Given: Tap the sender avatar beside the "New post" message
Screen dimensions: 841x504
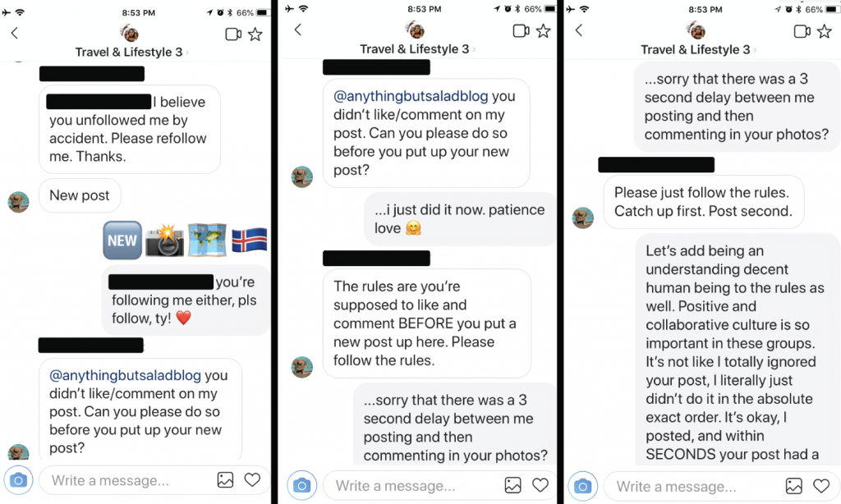Looking at the screenshot, I should coord(18,202).
